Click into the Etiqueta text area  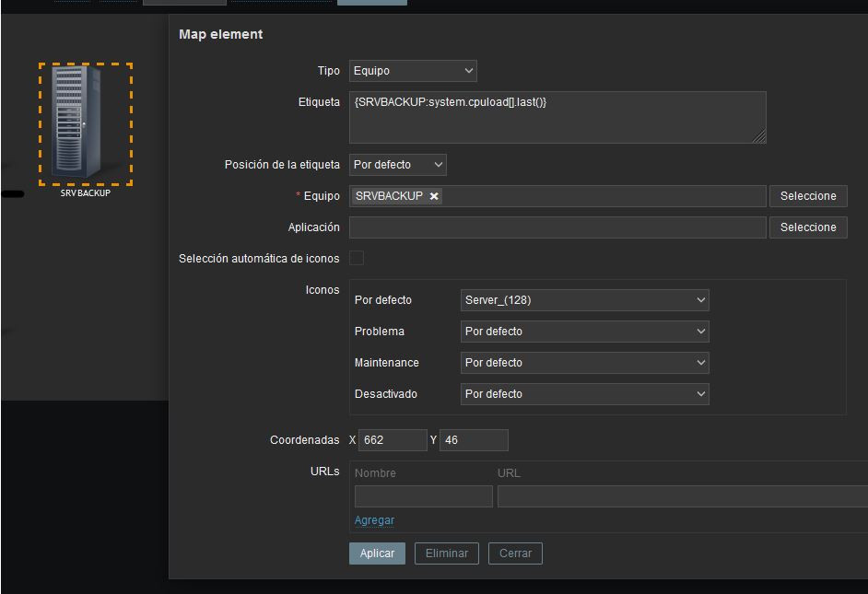(x=557, y=118)
